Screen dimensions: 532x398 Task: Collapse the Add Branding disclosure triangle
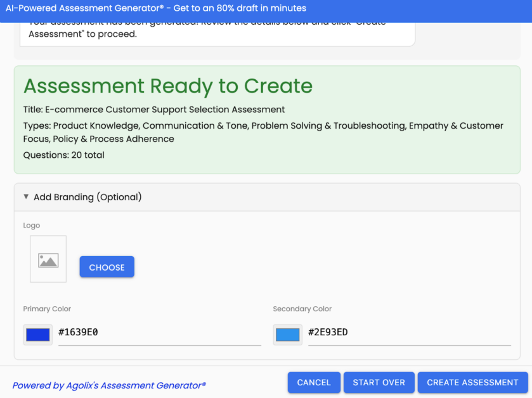click(26, 197)
